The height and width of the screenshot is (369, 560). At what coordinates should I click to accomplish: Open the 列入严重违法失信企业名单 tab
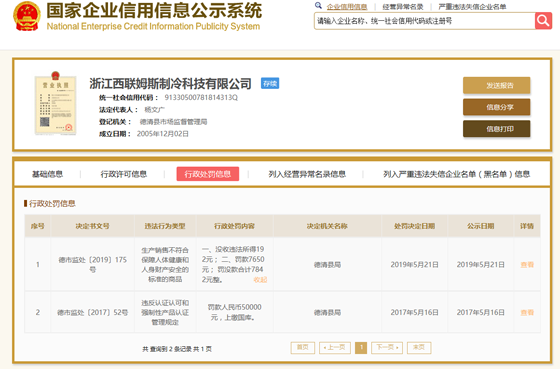point(456,174)
